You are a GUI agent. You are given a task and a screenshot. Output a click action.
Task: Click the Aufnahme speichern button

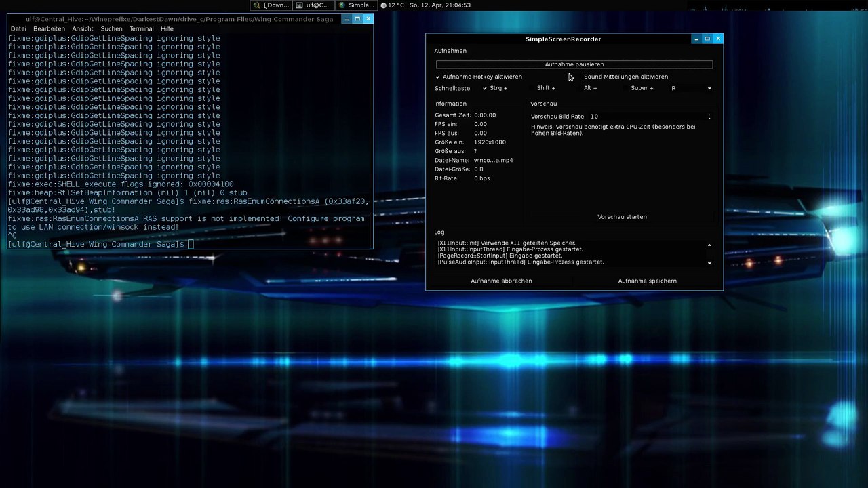pos(647,281)
